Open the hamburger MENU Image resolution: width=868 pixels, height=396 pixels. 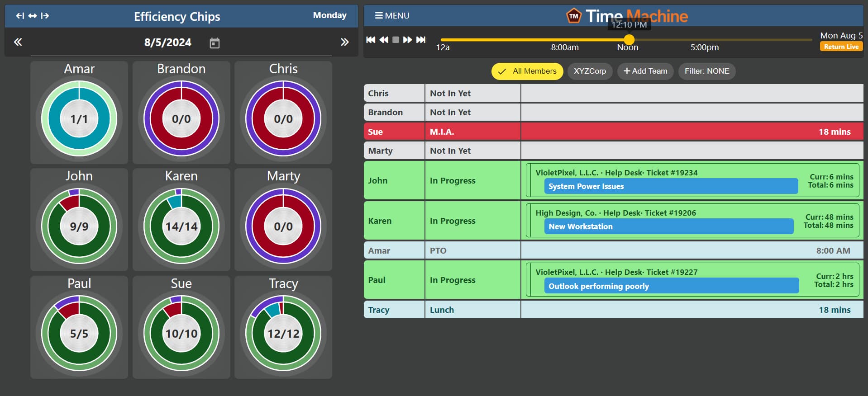(x=392, y=16)
